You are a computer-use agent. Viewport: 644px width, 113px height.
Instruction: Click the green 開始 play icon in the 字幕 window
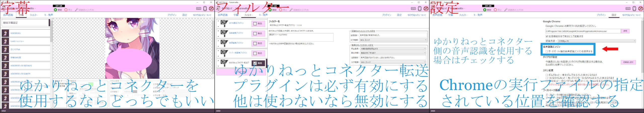(x=55, y=10)
